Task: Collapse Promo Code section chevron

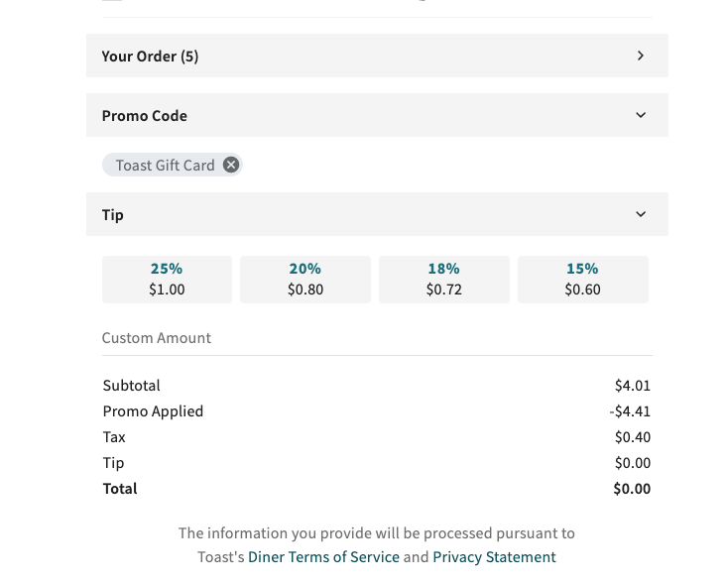Action: (641, 115)
